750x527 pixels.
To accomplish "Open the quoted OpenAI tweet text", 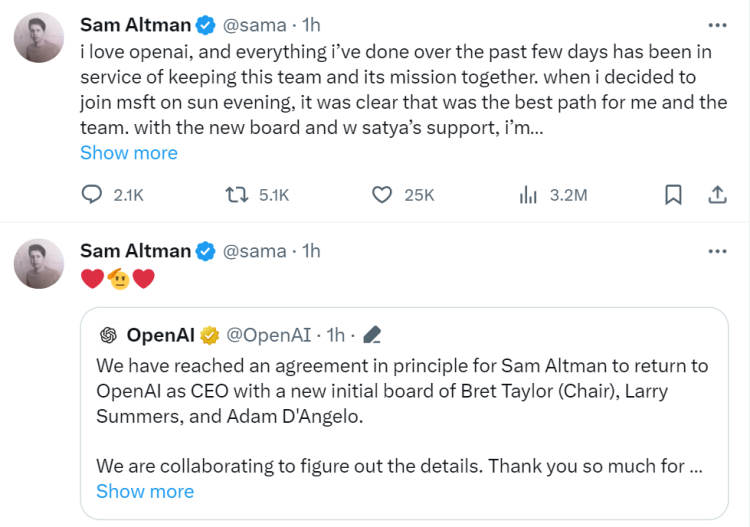I will (x=402, y=391).
